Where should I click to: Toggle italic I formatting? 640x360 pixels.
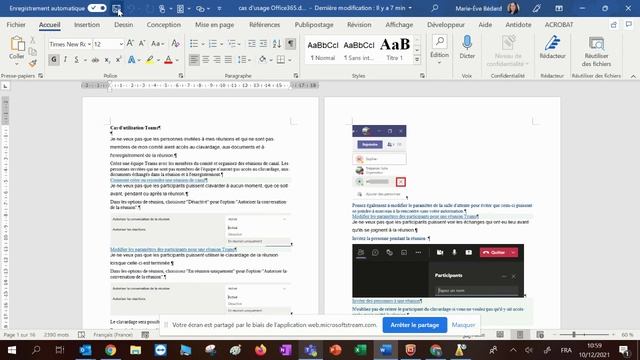65,60
